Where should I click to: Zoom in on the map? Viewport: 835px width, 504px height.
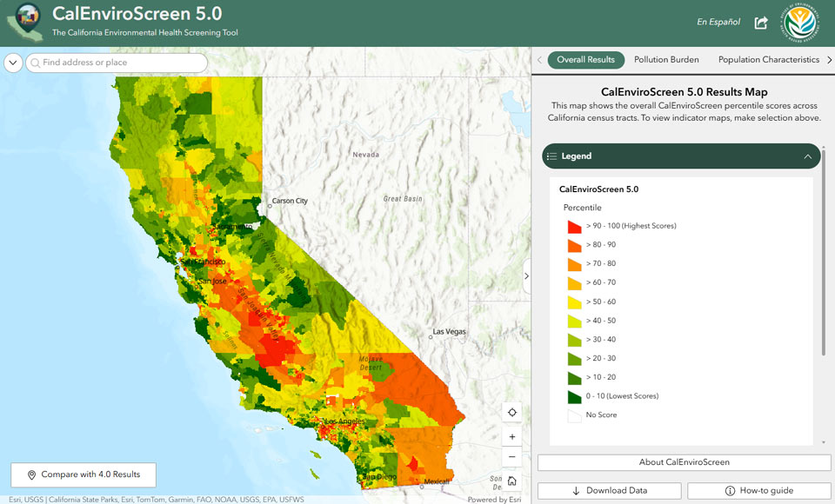pos(511,437)
